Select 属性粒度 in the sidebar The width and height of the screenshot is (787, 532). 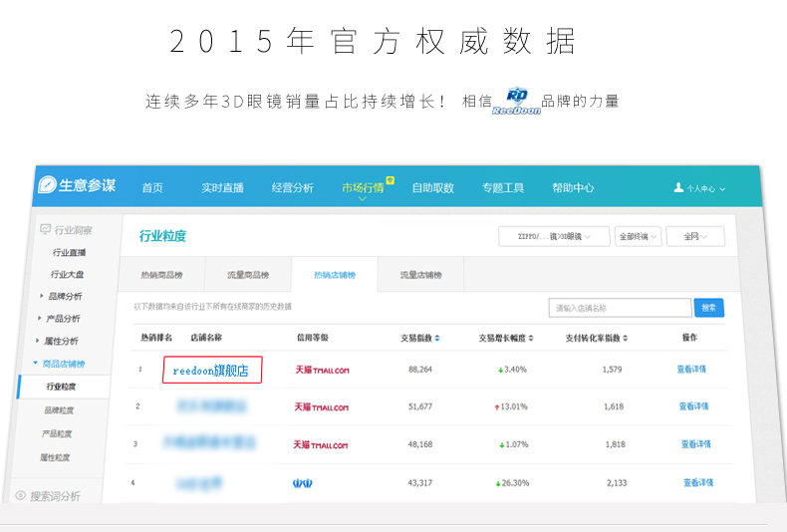[x=55, y=457]
